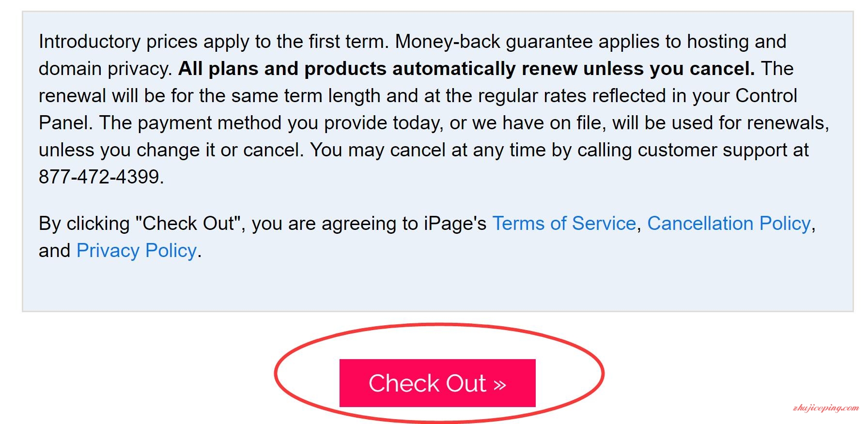Click the pink Check Out button

click(437, 383)
